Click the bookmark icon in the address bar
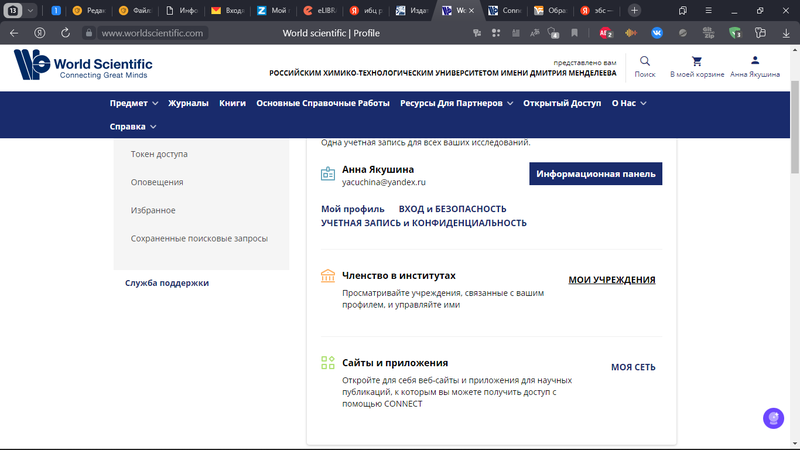The image size is (800, 450). coord(572,32)
